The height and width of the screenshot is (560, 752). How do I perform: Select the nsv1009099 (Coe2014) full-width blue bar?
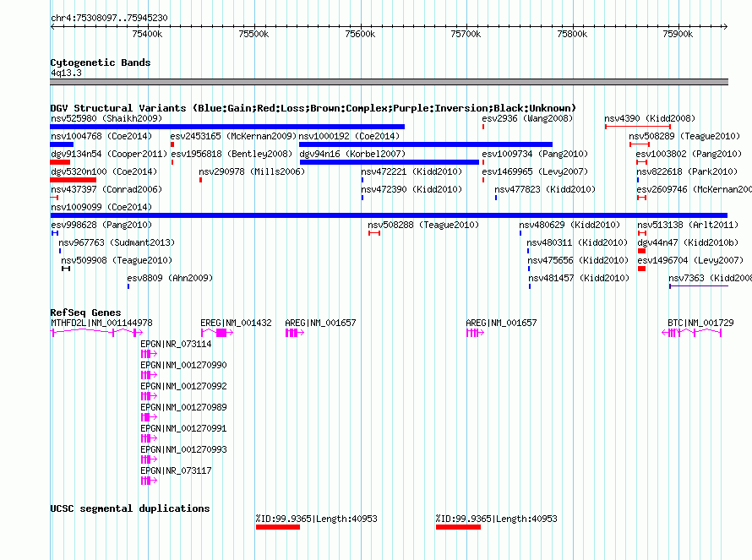point(389,215)
